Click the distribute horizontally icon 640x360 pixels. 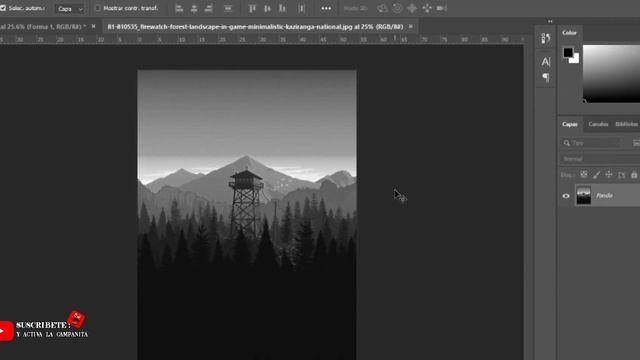[x=301, y=8]
